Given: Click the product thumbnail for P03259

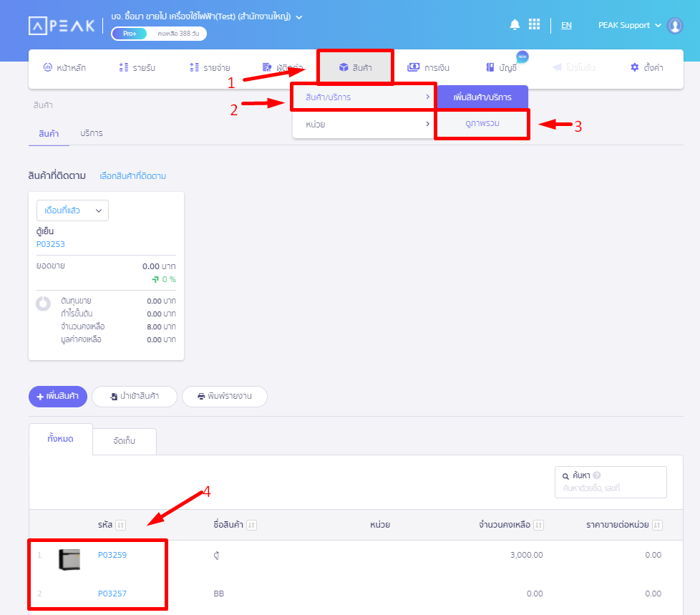Looking at the screenshot, I should pos(69,558).
